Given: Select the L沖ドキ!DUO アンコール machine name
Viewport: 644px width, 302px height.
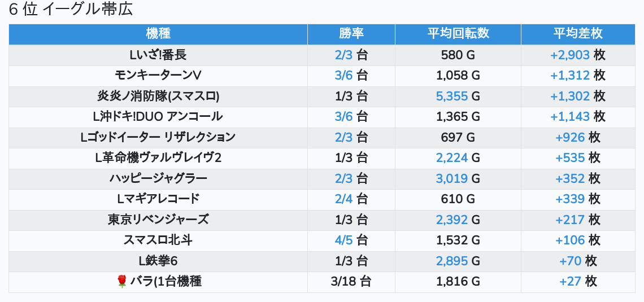Looking at the screenshot, I should [158, 117].
